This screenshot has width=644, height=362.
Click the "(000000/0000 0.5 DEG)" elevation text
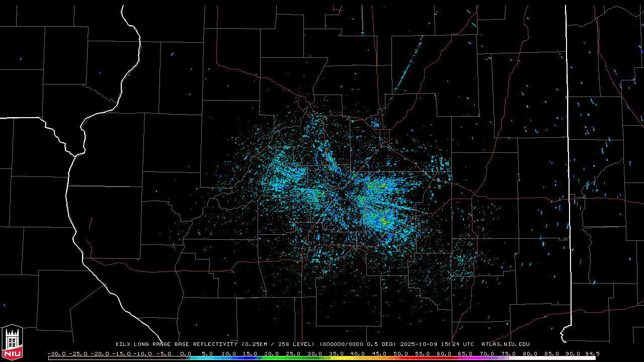[358, 344]
